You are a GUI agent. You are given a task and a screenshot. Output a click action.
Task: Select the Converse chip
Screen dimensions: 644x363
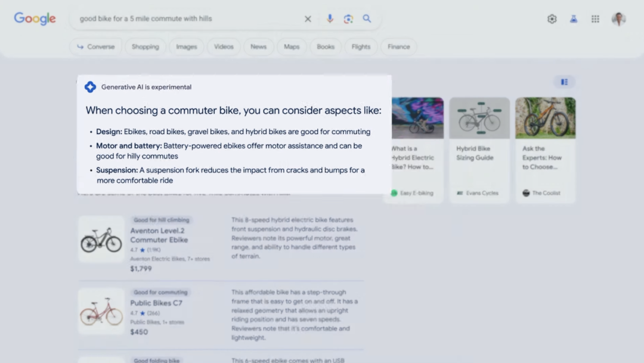point(95,47)
